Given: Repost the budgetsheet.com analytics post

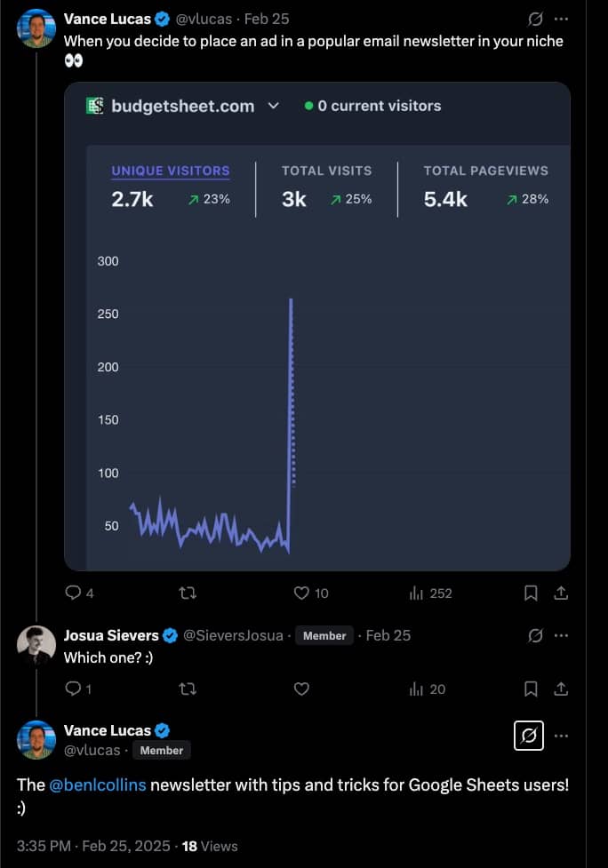Looking at the screenshot, I should (x=188, y=593).
